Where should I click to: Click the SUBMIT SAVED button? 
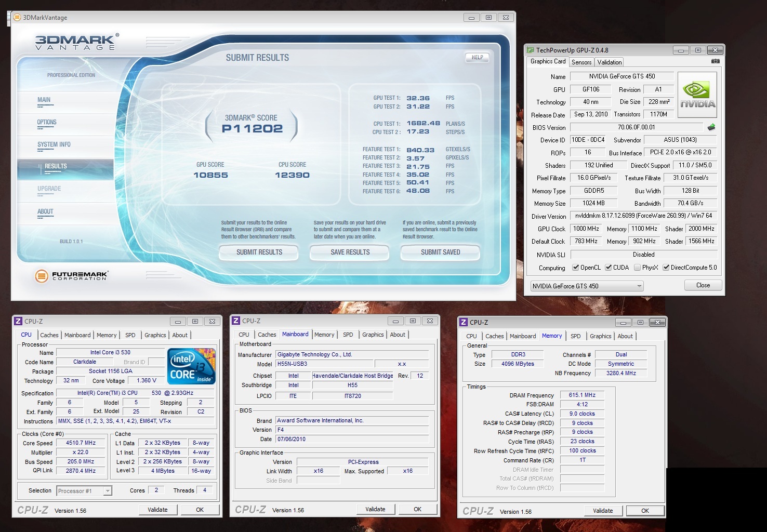pyautogui.click(x=440, y=252)
